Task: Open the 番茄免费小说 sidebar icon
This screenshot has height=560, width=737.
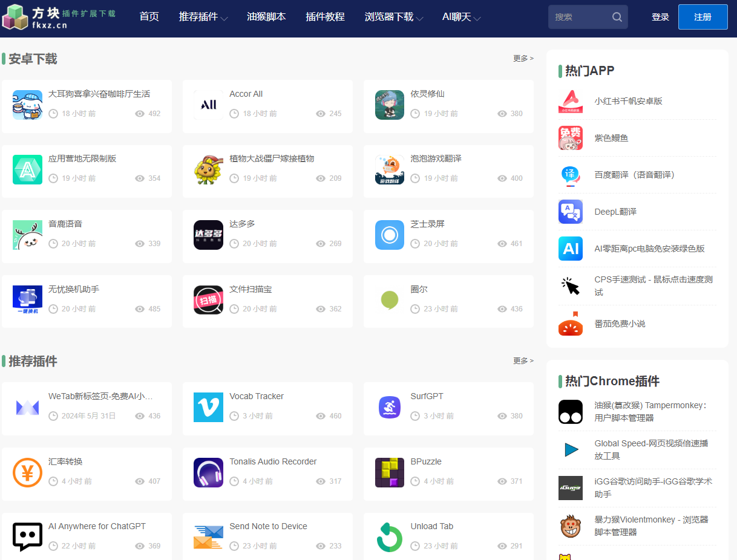Action: coord(571,324)
